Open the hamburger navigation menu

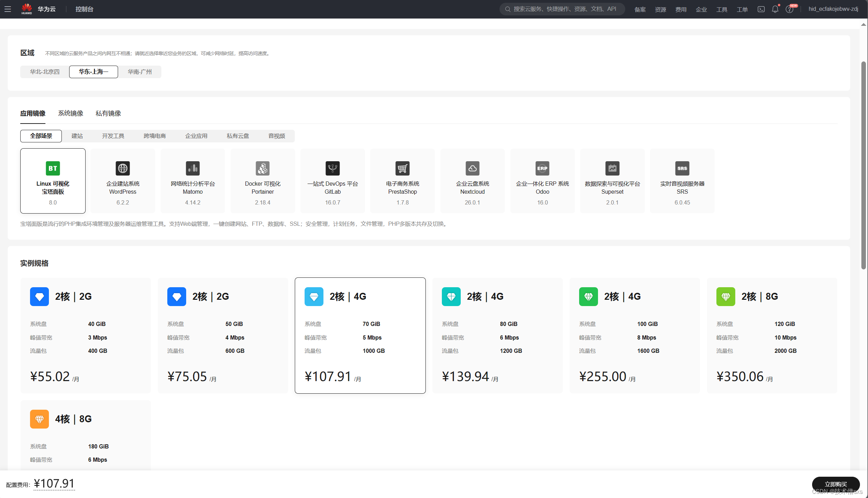(x=8, y=9)
